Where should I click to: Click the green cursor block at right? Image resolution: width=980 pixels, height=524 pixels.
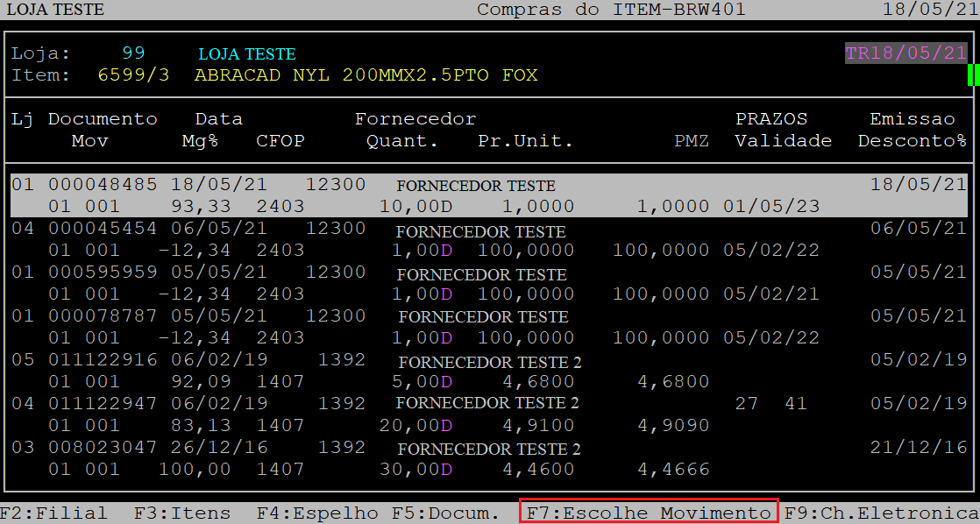tap(973, 75)
